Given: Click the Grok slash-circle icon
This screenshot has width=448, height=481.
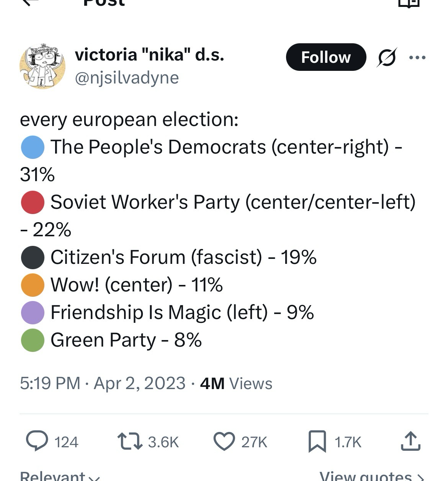Looking at the screenshot, I should coord(386,57).
